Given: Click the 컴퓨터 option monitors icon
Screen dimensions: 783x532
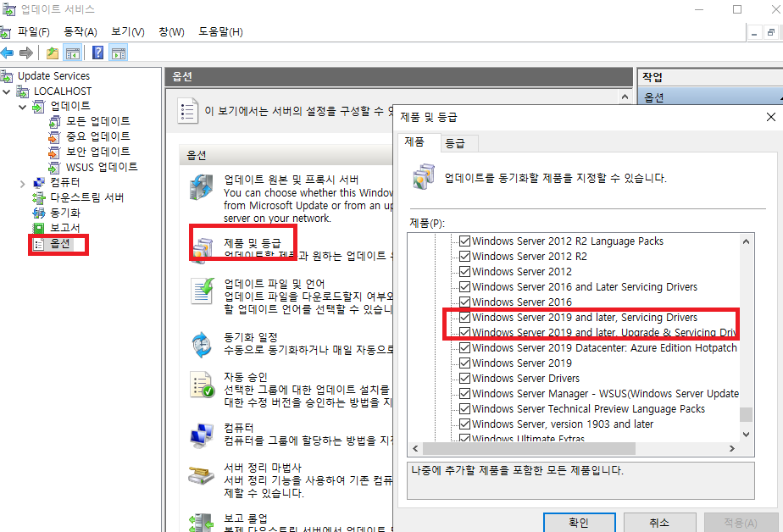Looking at the screenshot, I should (203, 435).
